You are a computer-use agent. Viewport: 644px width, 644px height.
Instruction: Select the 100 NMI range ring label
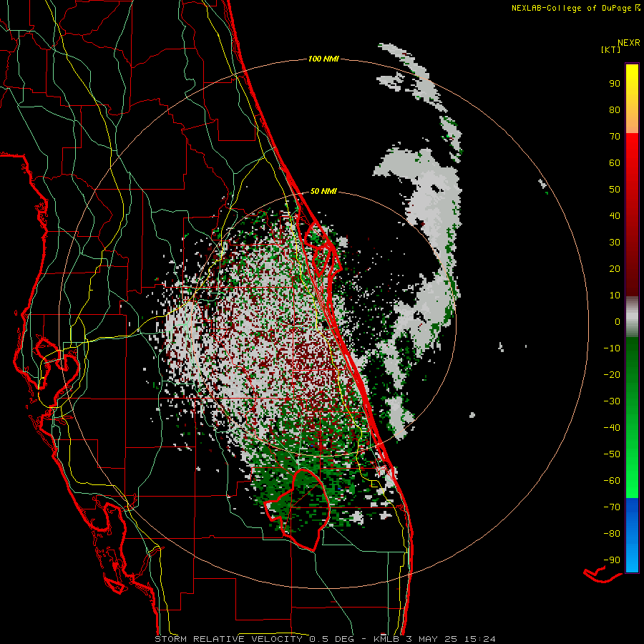pos(323,59)
